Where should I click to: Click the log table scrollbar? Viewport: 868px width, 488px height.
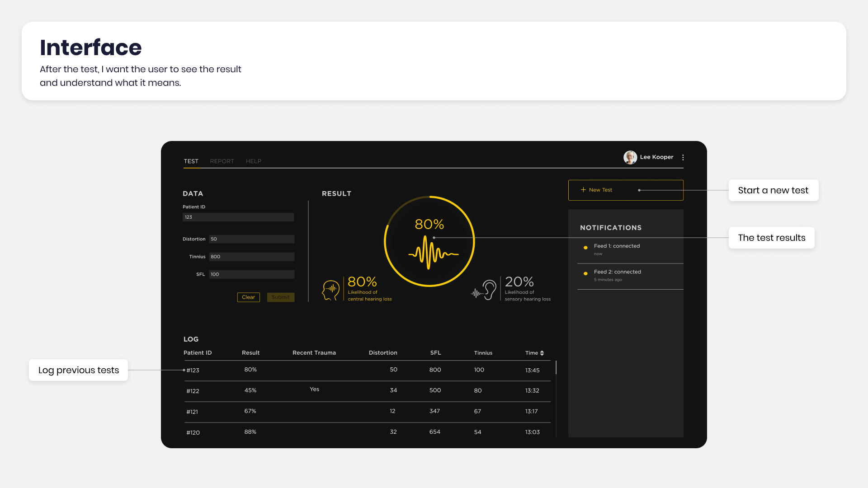coord(556,367)
